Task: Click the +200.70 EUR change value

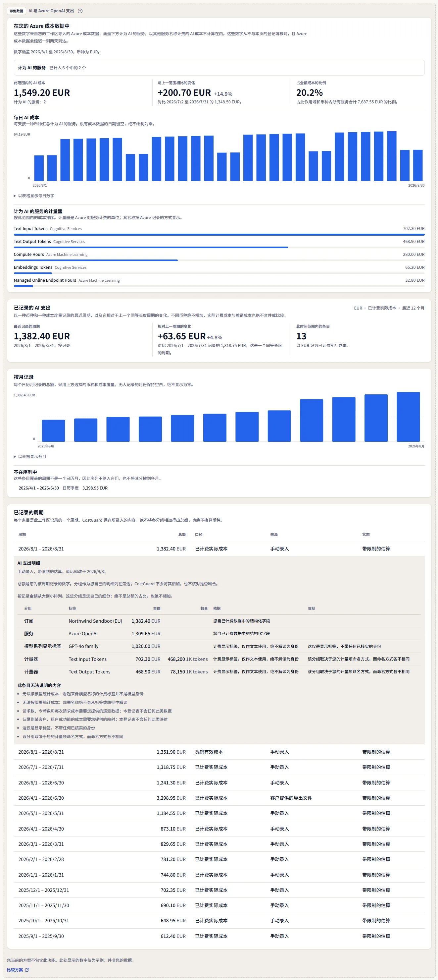Action: pos(184,92)
